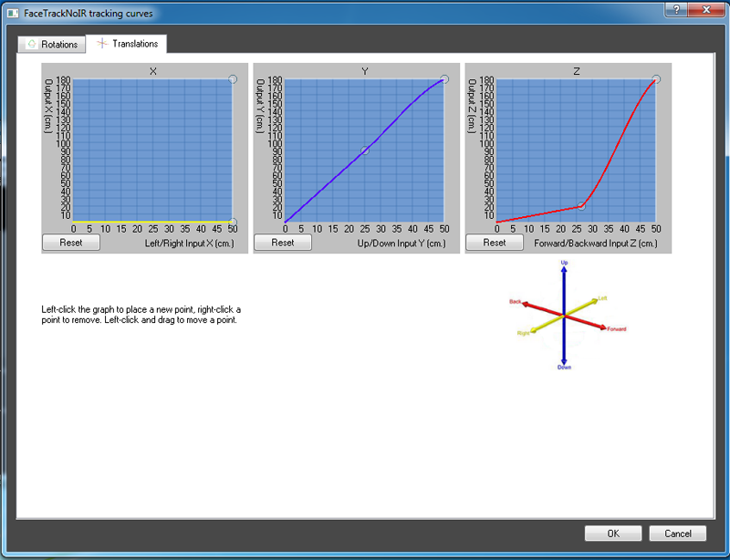Select the Translations tab
Screen dimensions: 730x560
click(127, 44)
